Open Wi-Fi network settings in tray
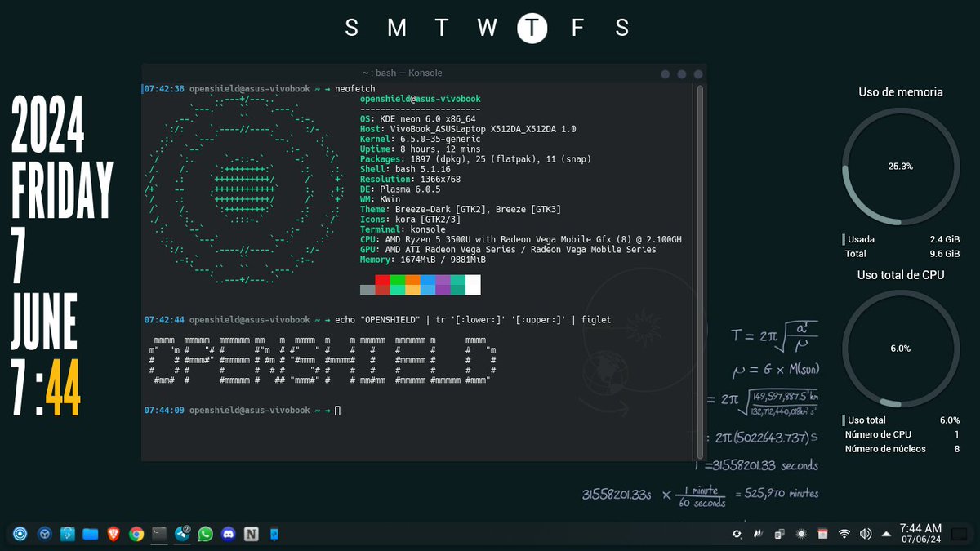This screenshot has width=980, height=551. pos(844,535)
